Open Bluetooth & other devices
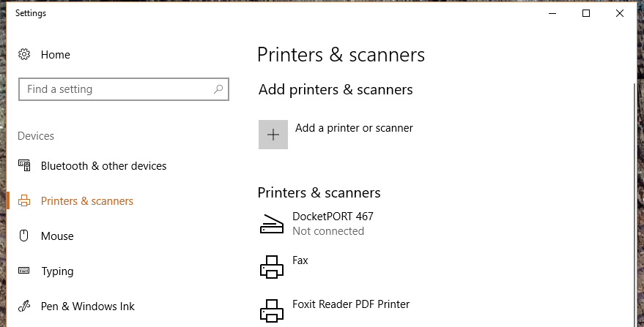Viewport: 644px width, 327px height. click(x=103, y=166)
